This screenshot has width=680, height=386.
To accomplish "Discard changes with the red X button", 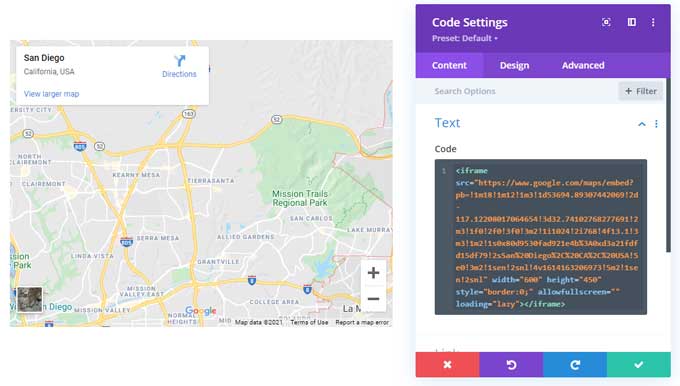I will tap(448, 364).
